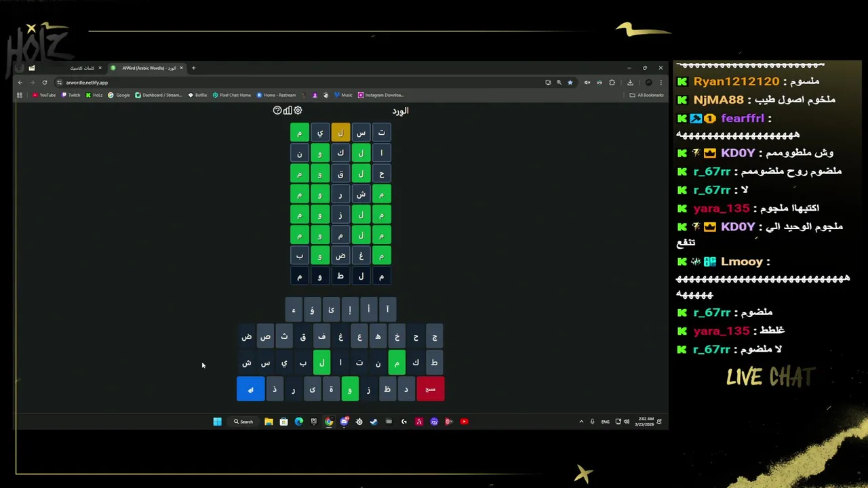
Task: Delete a letter with the red مسح key
Action: [431, 389]
